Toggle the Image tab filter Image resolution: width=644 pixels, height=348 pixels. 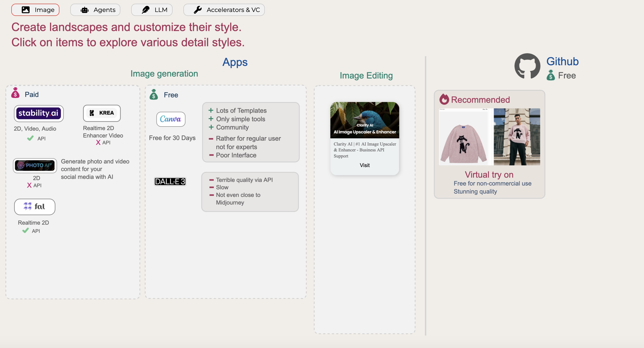tap(36, 9)
